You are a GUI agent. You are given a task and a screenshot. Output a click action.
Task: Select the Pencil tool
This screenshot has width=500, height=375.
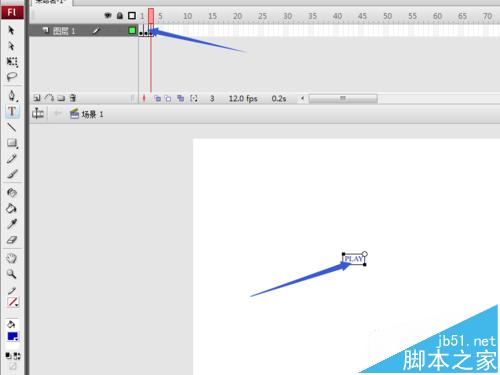pos(12,159)
